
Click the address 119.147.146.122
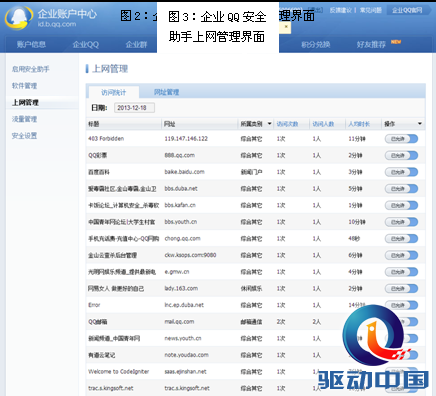tap(186, 139)
